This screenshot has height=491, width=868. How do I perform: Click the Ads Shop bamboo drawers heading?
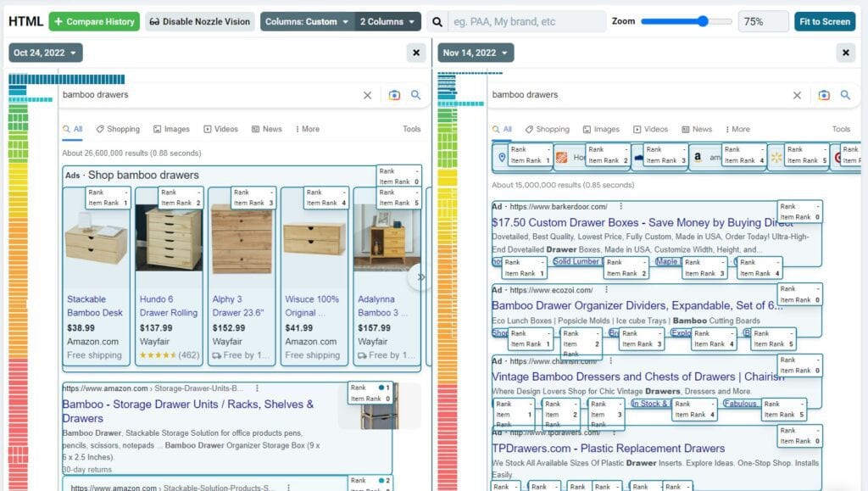[132, 175]
